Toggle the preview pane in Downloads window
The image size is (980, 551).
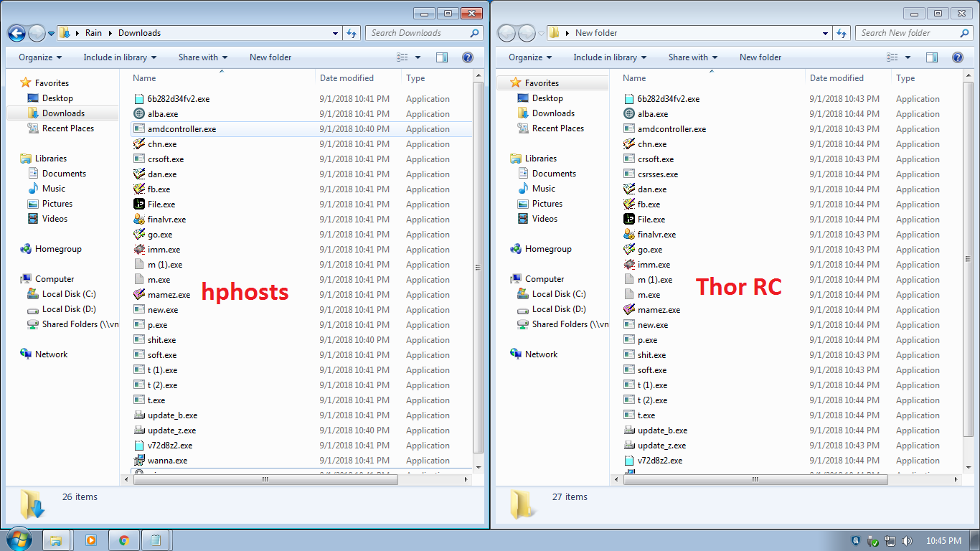tap(442, 57)
